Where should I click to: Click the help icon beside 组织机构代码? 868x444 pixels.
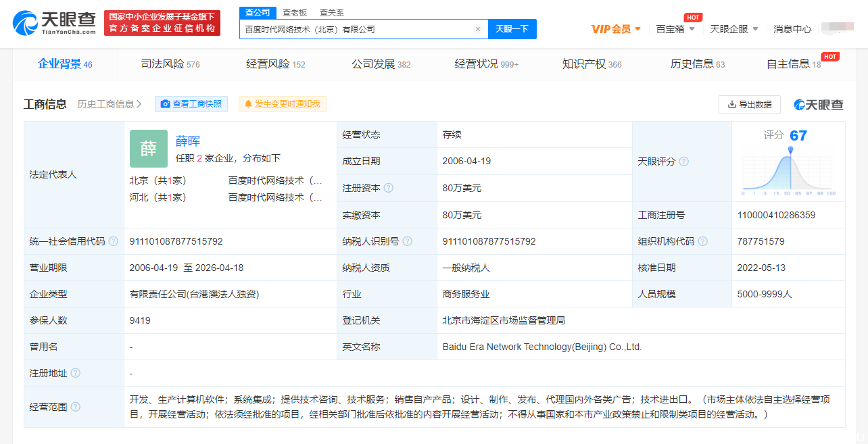(x=703, y=241)
